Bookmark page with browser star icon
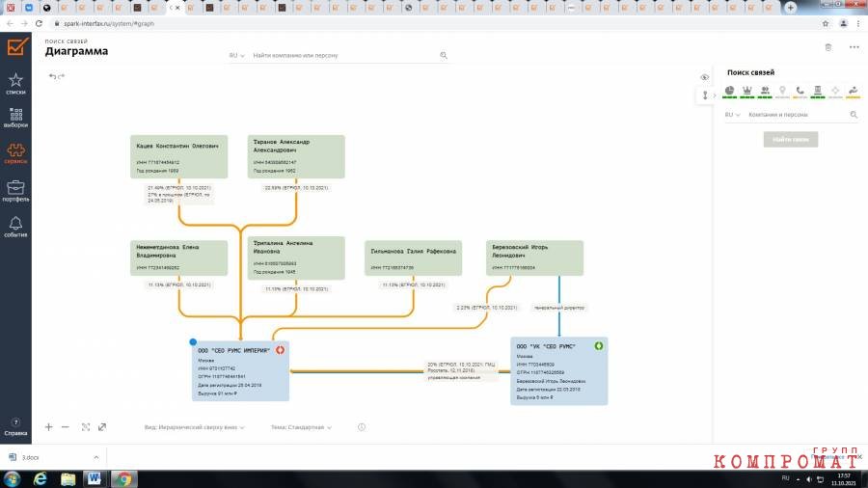 pyautogui.click(x=826, y=24)
